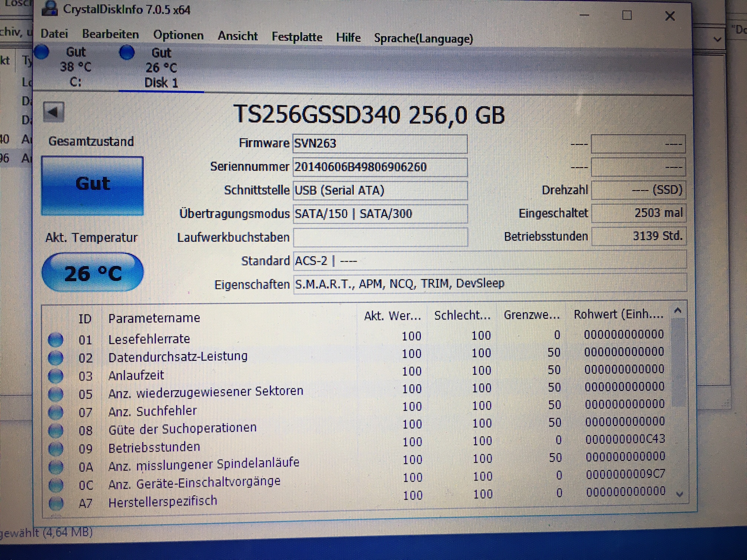The image size is (747, 560).
Task: Click the Firmware field SVN263
Action: coord(380,143)
